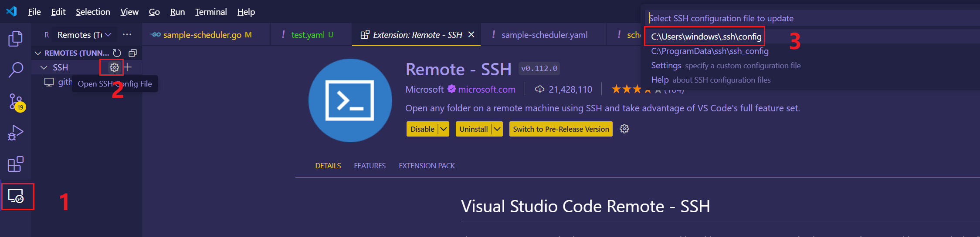Open the Run and Debug view
This screenshot has width=980, height=237.
click(16, 133)
